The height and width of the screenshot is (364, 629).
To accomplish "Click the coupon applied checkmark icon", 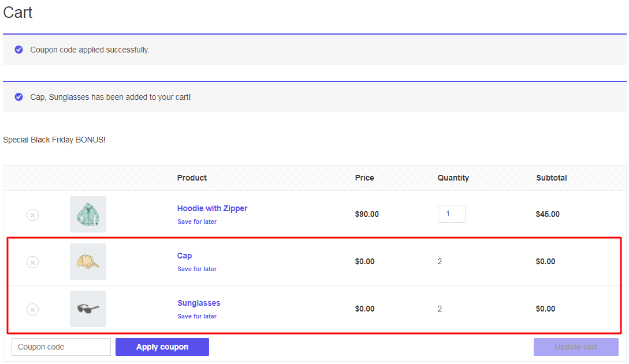I will coord(19,50).
